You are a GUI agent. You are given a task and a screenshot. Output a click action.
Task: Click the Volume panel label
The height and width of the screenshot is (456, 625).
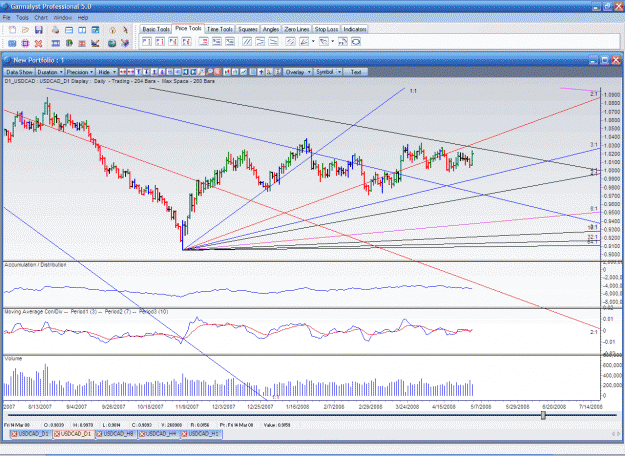[14, 358]
